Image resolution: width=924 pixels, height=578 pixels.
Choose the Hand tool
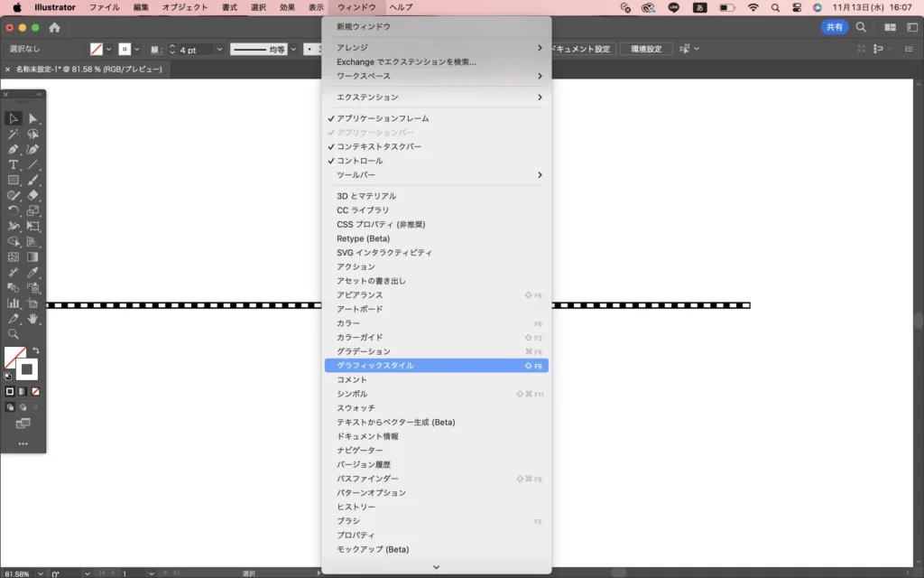click(x=33, y=319)
